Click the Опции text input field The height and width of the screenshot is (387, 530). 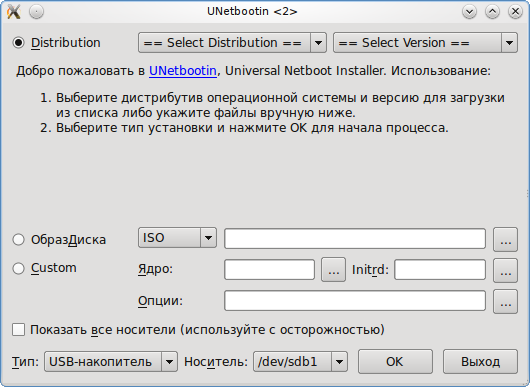355,300
